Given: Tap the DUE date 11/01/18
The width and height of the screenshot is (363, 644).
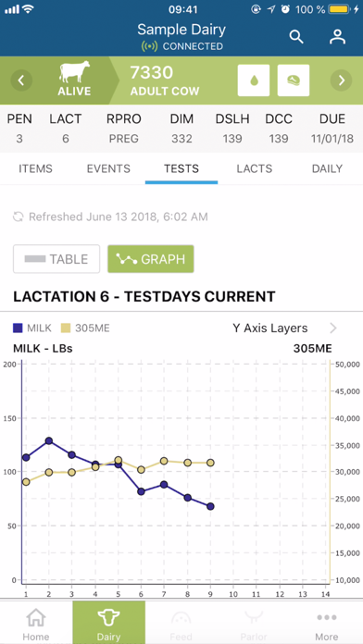Looking at the screenshot, I should (332, 139).
